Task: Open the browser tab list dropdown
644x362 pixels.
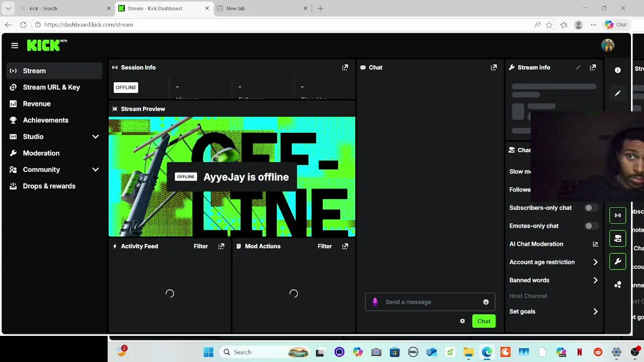Action: [x=8, y=8]
